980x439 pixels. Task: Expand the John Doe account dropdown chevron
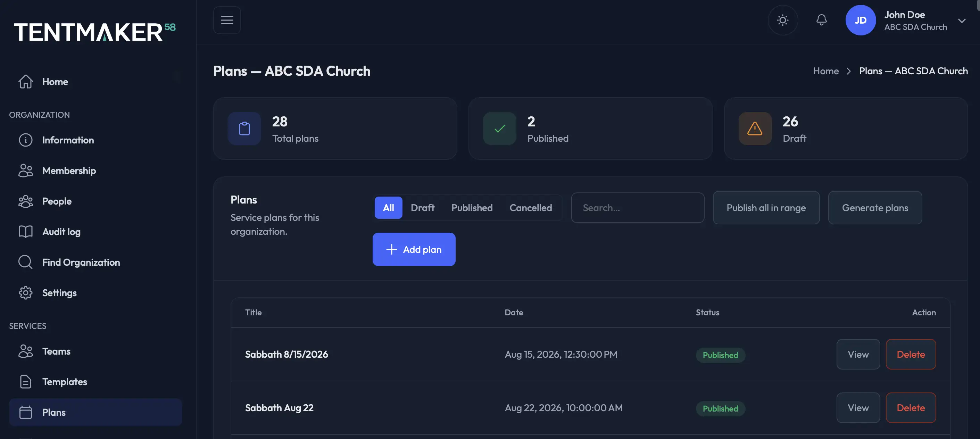tap(962, 20)
